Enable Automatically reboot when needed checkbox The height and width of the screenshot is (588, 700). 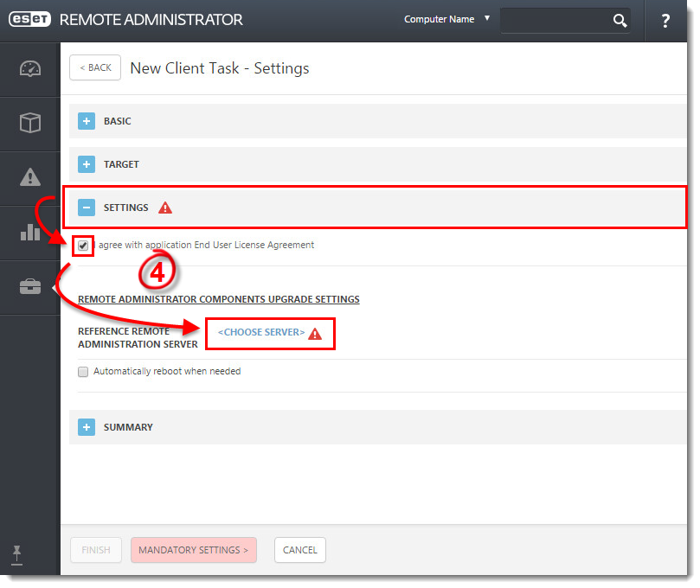pyautogui.click(x=83, y=372)
